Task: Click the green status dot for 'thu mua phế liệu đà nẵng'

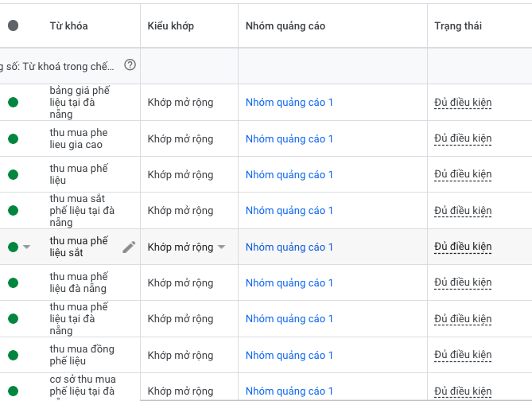Action: coord(13,282)
